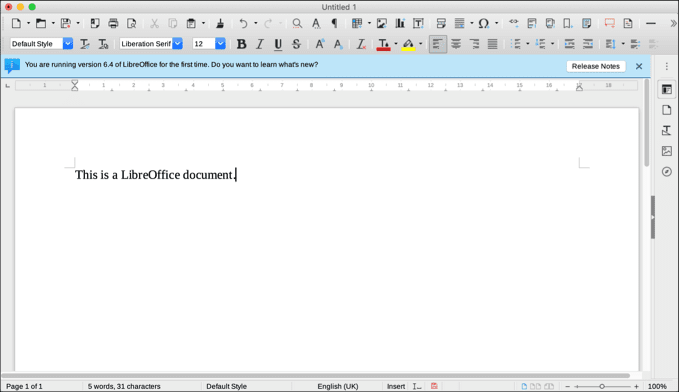Toggle Italic formatting

click(260, 44)
